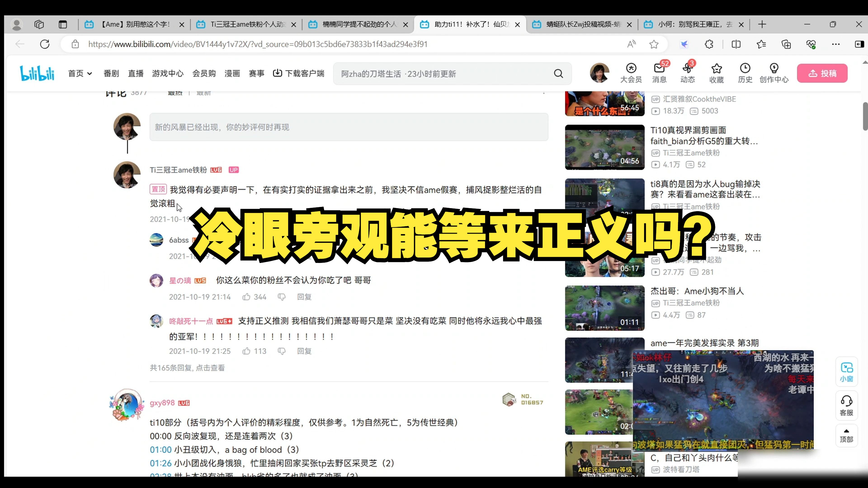Open collections icon in toolbar
Viewport: 868px width, 488px height.
(x=786, y=44)
